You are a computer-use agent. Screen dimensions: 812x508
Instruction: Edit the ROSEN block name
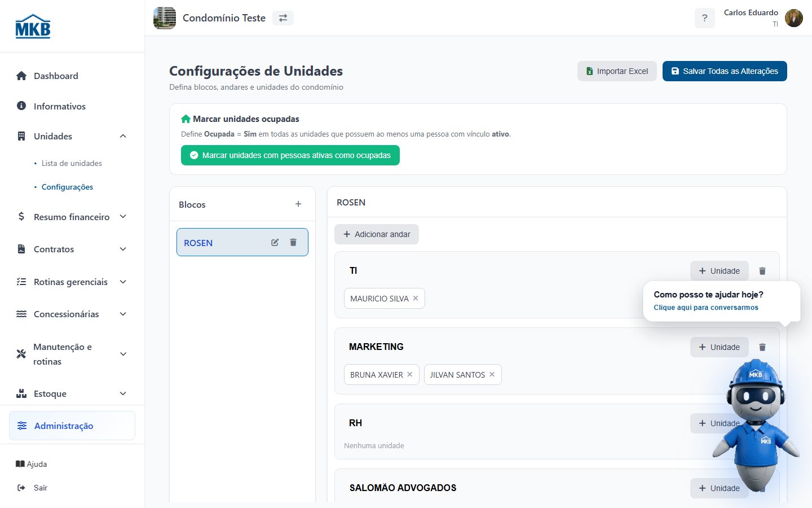(x=275, y=242)
